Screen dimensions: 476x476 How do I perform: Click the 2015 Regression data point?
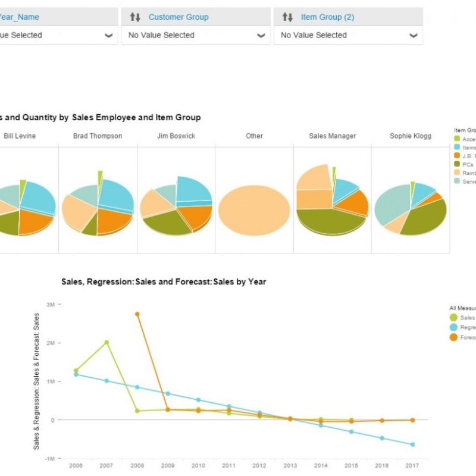[351, 431]
